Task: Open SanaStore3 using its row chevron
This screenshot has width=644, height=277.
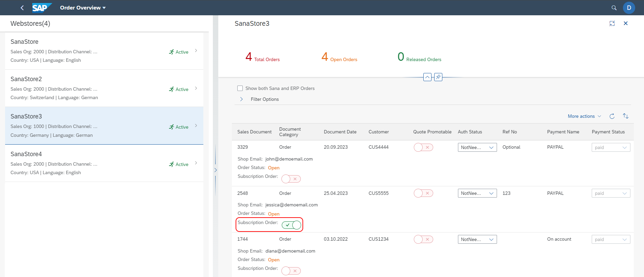Action: tap(196, 126)
